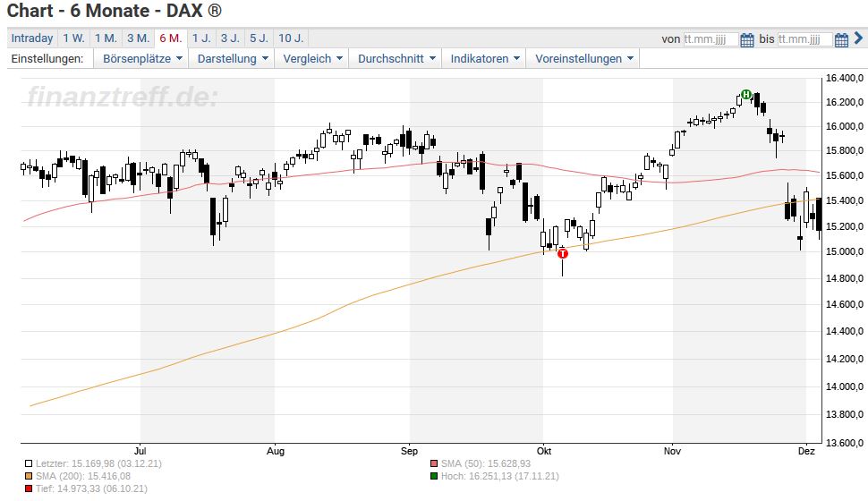This screenshot has height=501, width=868.
Task: Select the Intraday time range tab
Action: [x=32, y=38]
